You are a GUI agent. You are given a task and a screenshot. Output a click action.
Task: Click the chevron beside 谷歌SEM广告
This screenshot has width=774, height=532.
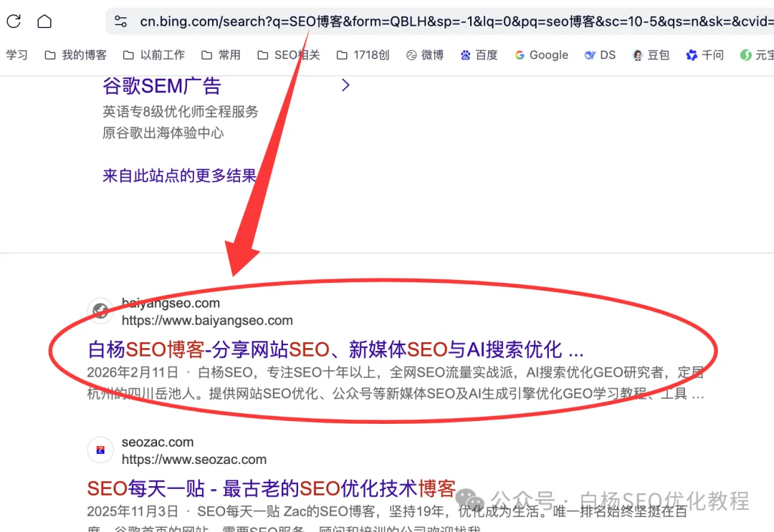[345, 86]
